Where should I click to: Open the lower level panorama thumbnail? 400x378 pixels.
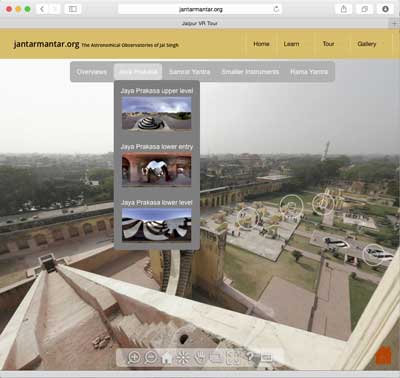click(157, 225)
